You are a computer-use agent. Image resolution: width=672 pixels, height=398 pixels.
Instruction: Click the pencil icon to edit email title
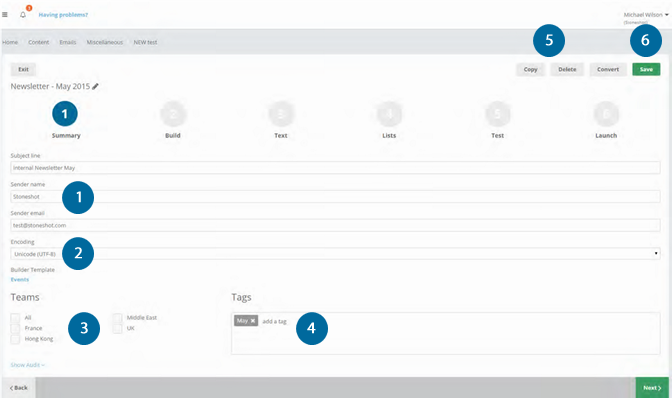(95, 86)
